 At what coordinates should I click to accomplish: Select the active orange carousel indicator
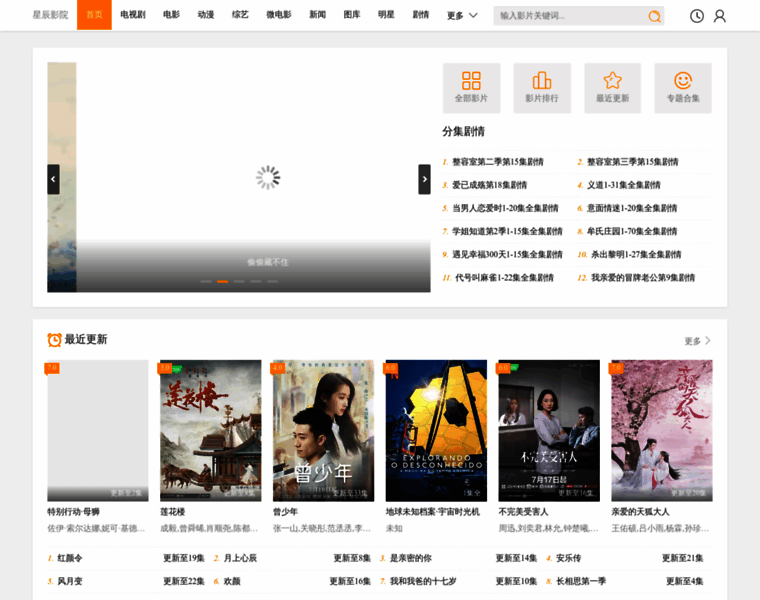click(x=223, y=281)
